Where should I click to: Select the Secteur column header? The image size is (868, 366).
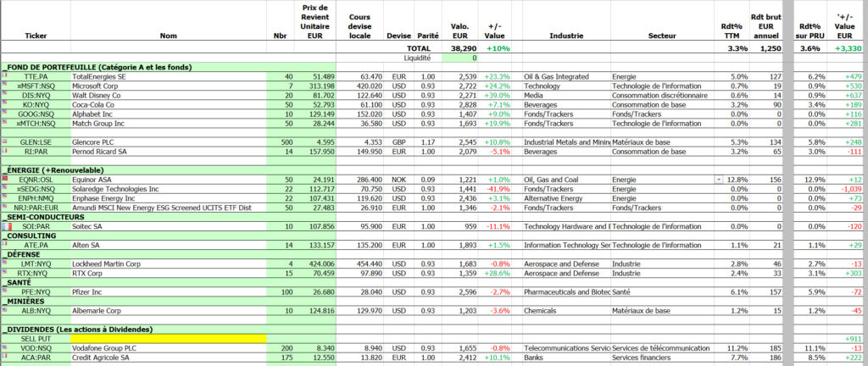tap(662, 36)
